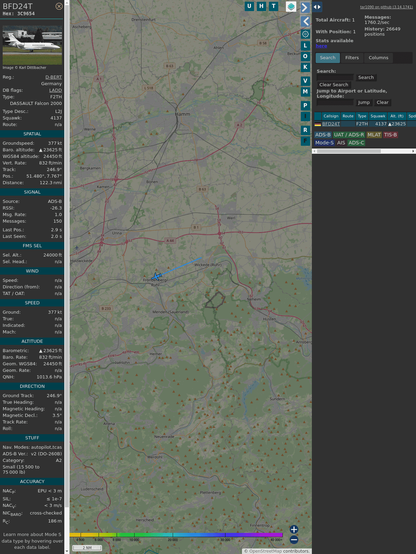The image size is (416, 554).
Task: Zoom out with the minus icon
Action: point(294,540)
